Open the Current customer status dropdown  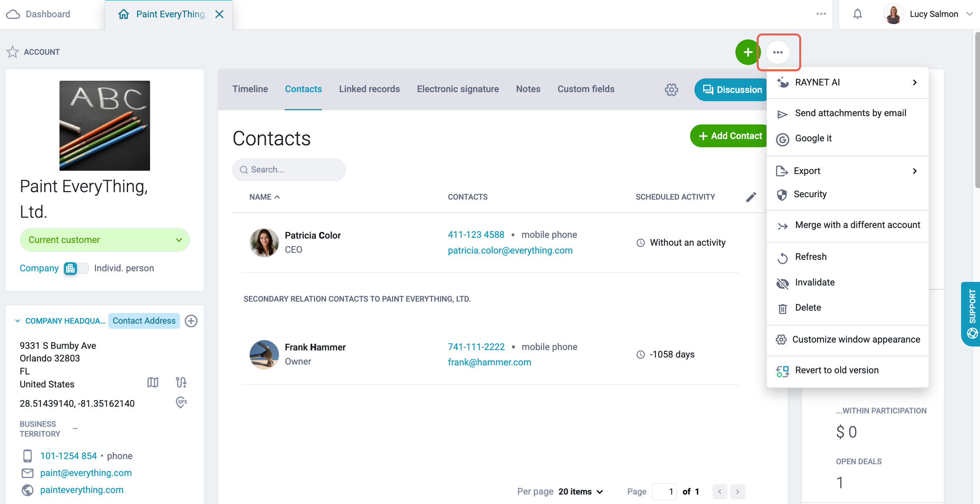tap(105, 240)
